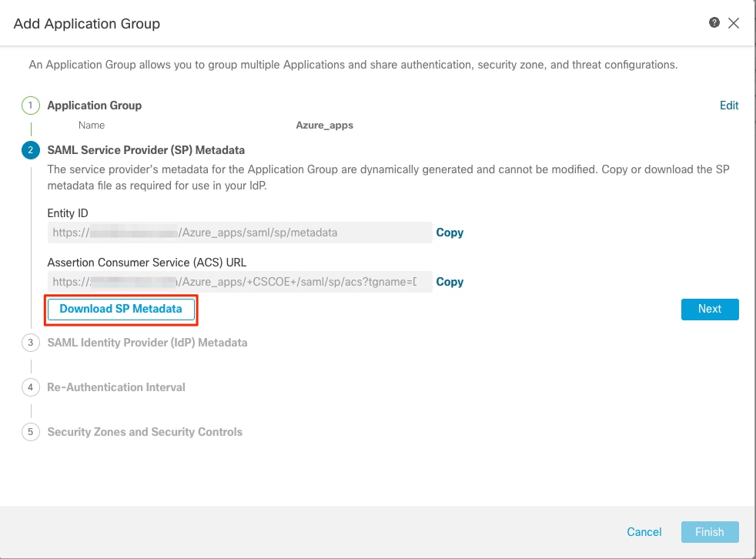Open the SAML Identity Provider (IdP) Metadata step
Viewport: 756px width, 559px height.
coord(147,343)
